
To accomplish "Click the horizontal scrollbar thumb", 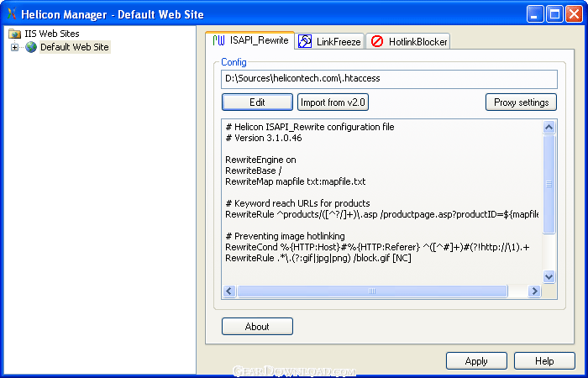I will pyautogui.click(x=372, y=291).
